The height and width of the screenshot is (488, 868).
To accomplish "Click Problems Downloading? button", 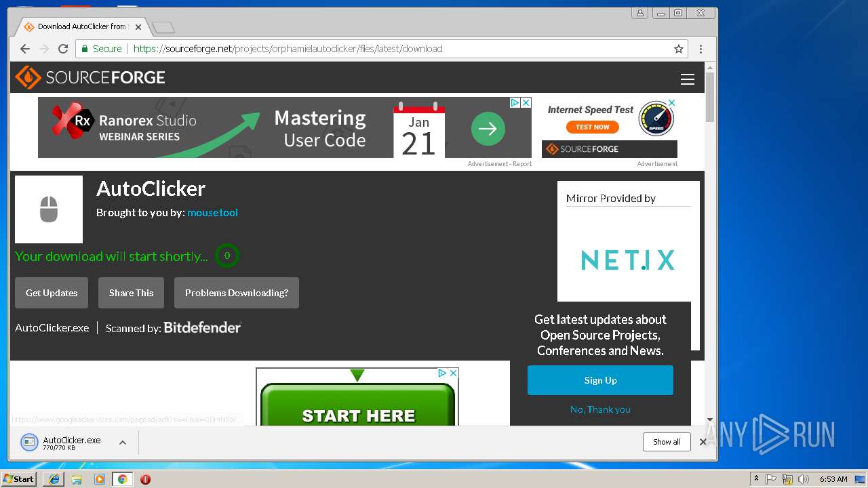I will 237,293.
